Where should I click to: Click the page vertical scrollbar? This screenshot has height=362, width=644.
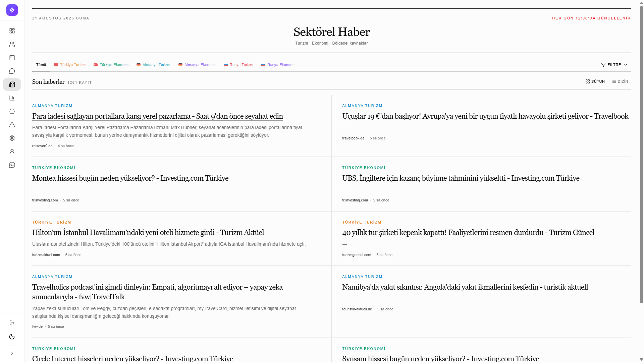(x=641, y=154)
